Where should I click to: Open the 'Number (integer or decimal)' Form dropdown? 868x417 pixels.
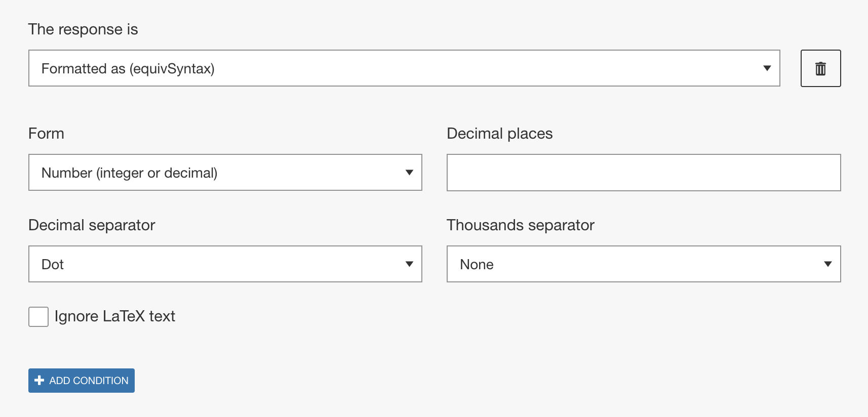pyautogui.click(x=225, y=173)
